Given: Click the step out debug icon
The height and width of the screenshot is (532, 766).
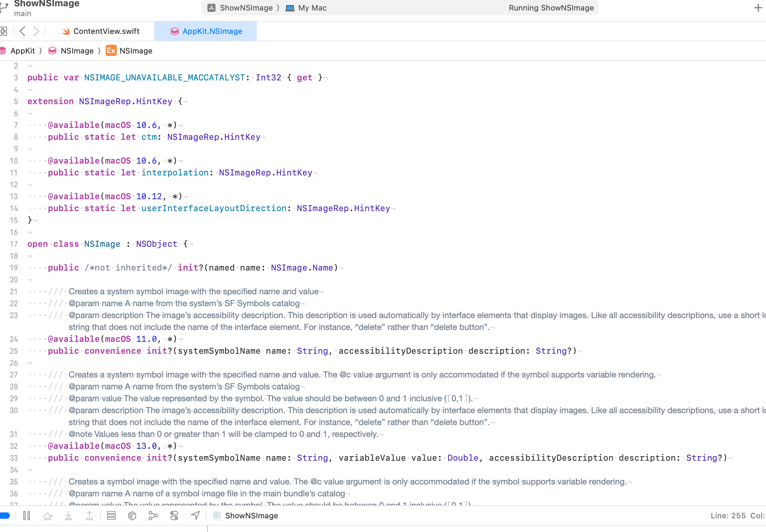Looking at the screenshot, I should pos(90,516).
